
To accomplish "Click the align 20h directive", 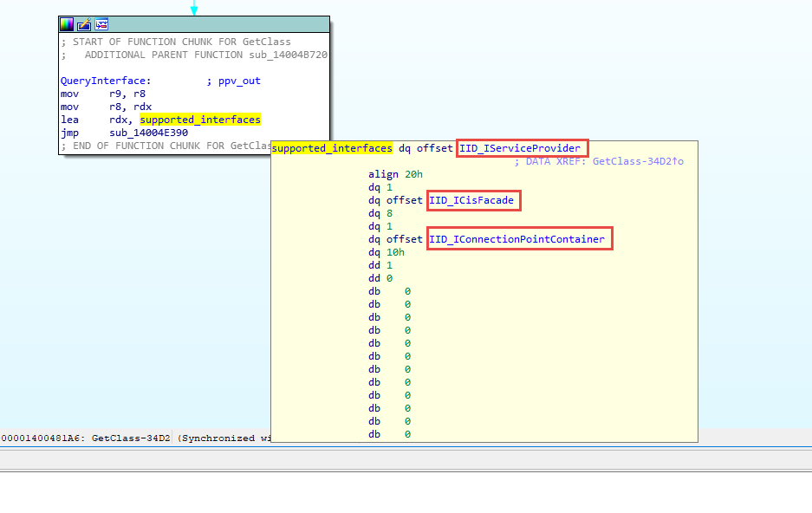I will point(394,174).
